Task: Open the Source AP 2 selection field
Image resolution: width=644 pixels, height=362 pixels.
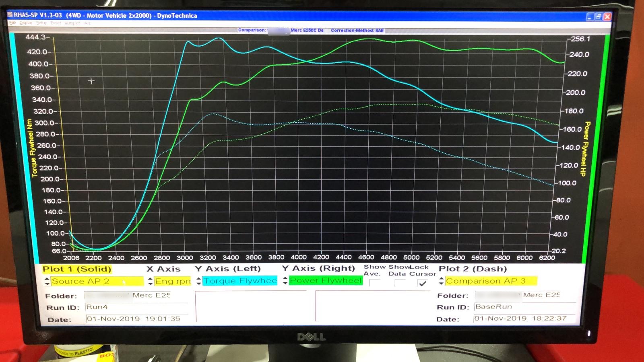Action: click(x=97, y=281)
